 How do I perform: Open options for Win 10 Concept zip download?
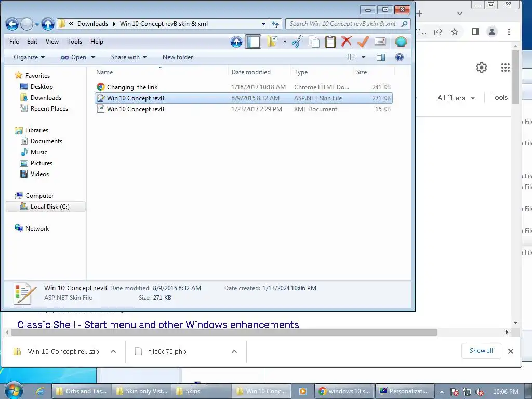[x=113, y=352]
